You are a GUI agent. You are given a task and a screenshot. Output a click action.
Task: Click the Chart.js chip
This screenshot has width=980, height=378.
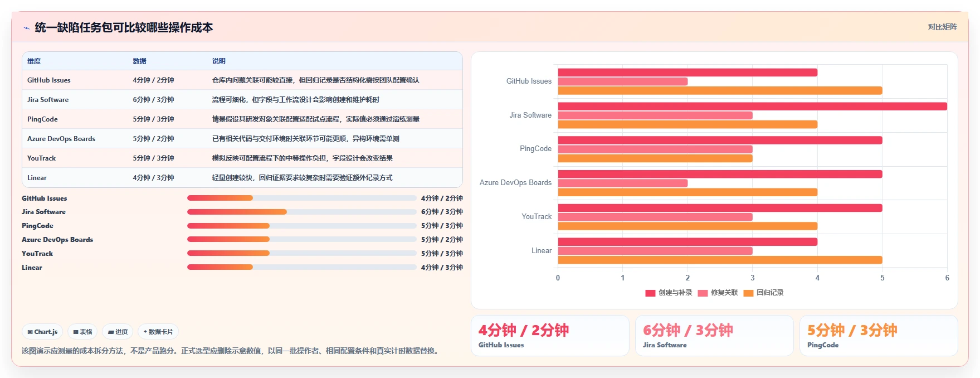point(42,332)
